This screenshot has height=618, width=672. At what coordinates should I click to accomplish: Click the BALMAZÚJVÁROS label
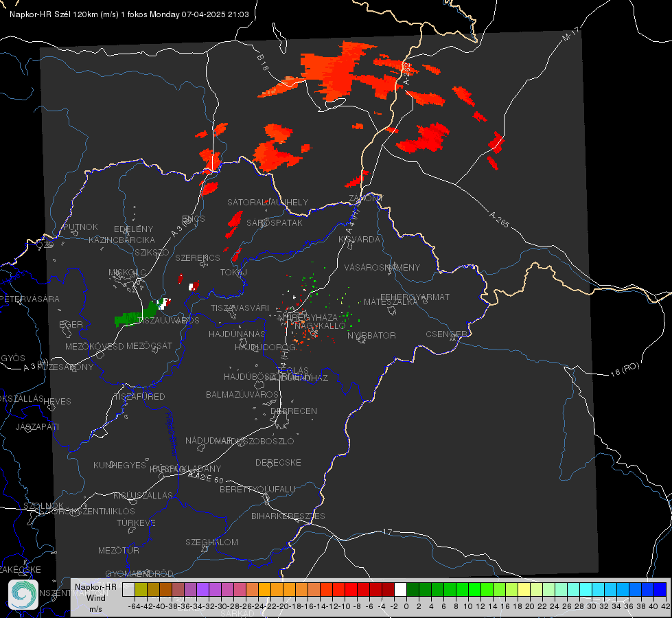(x=242, y=394)
